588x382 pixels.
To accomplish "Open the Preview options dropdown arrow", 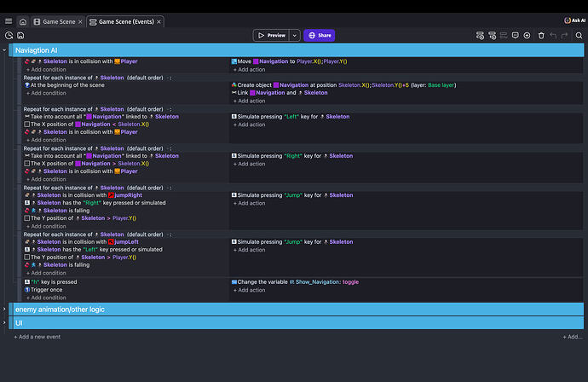I will 295,35.
